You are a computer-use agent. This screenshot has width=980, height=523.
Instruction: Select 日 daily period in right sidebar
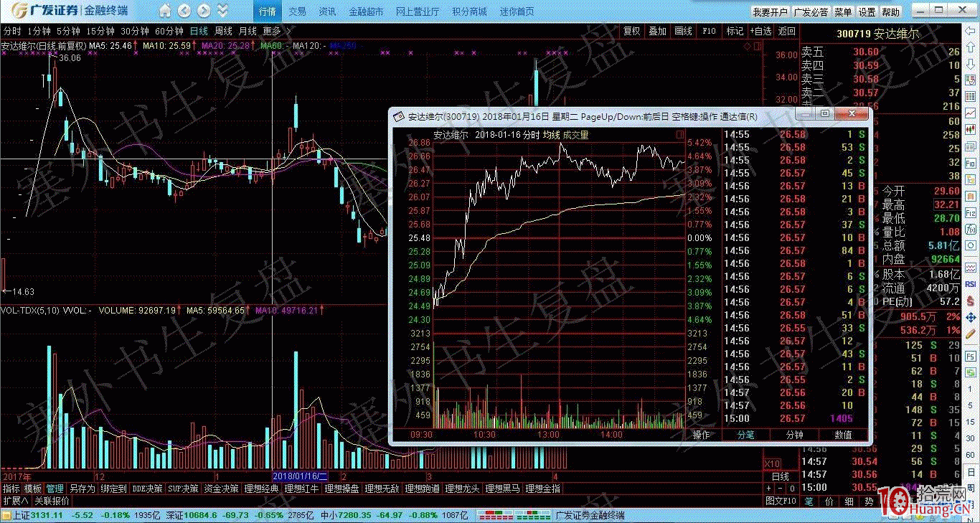tap(970, 471)
